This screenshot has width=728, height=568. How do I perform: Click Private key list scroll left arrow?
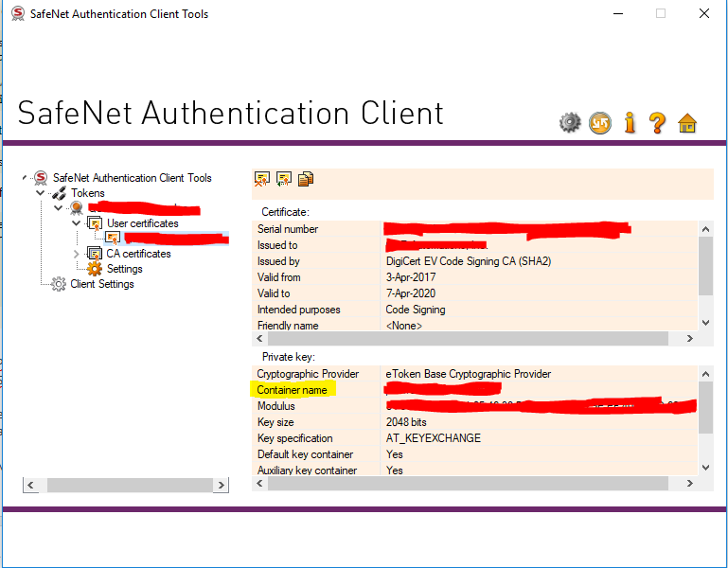260,484
